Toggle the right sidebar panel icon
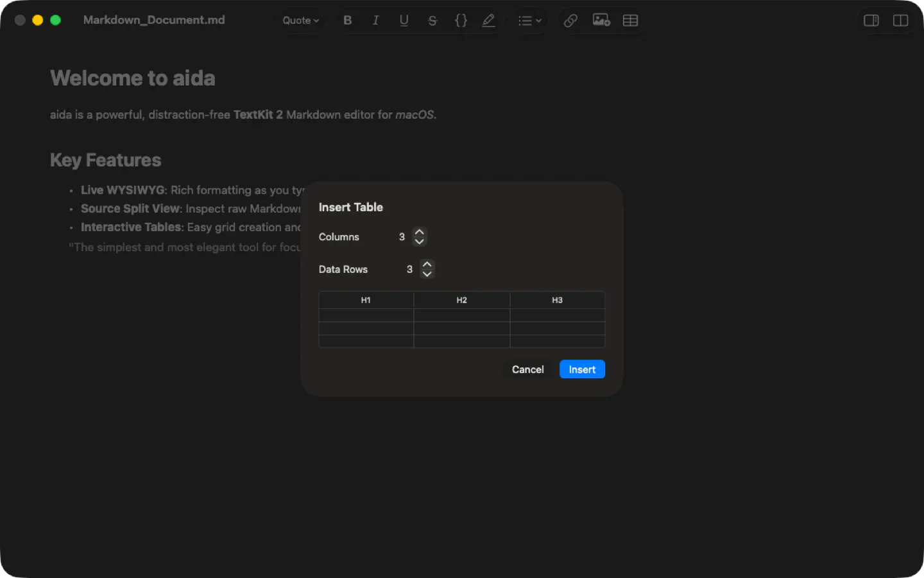This screenshot has width=924, height=578. click(x=871, y=21)
